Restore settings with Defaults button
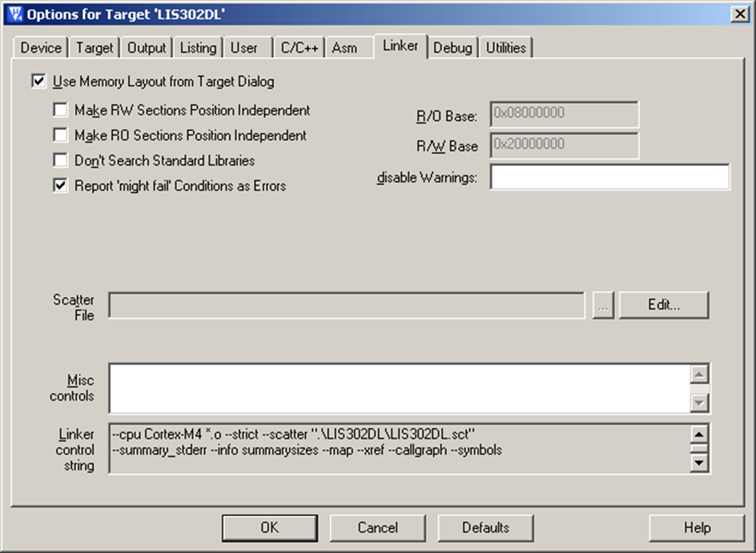 click(485, 528)
